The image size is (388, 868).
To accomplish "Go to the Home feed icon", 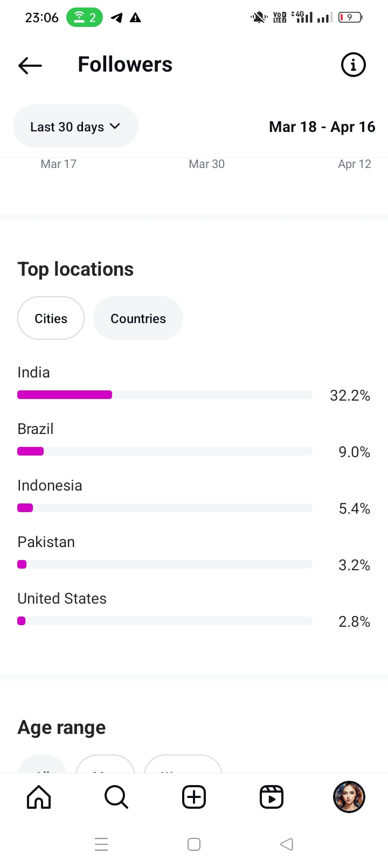I will tap(39, 797).
